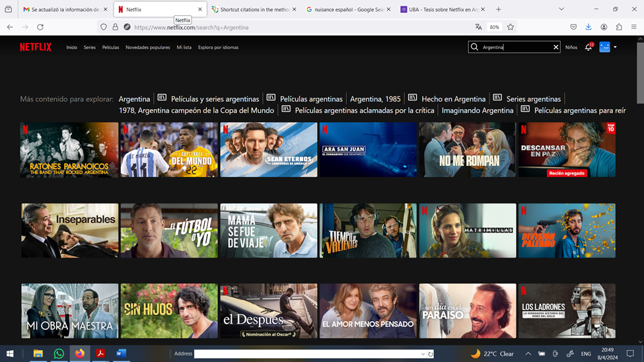Image resolution: width=644 pixels, height=362 pixels.
Task: Open the el Después title card
Action: 269,310
